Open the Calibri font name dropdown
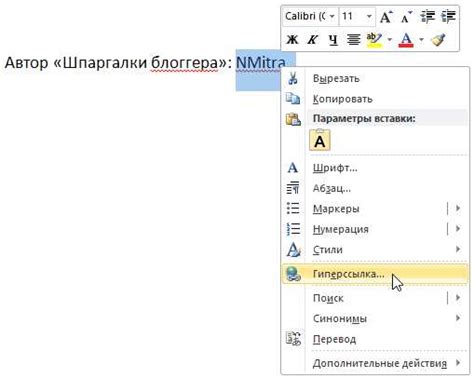This screenshot has height=378, width=474. [332, 16]
